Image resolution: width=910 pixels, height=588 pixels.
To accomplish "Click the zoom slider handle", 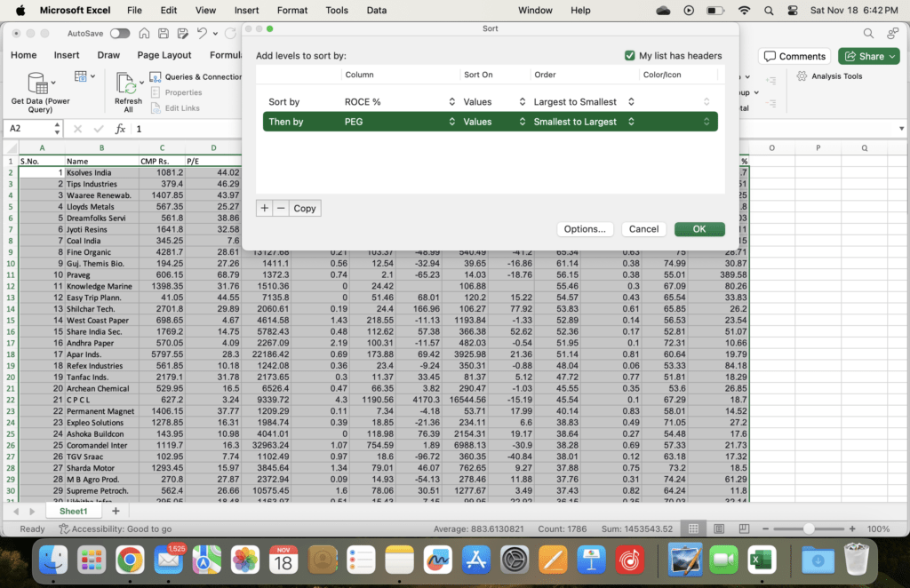I will [809, 528].
